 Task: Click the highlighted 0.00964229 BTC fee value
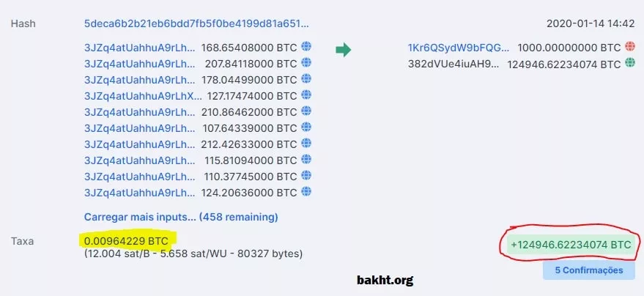[126, 240]
